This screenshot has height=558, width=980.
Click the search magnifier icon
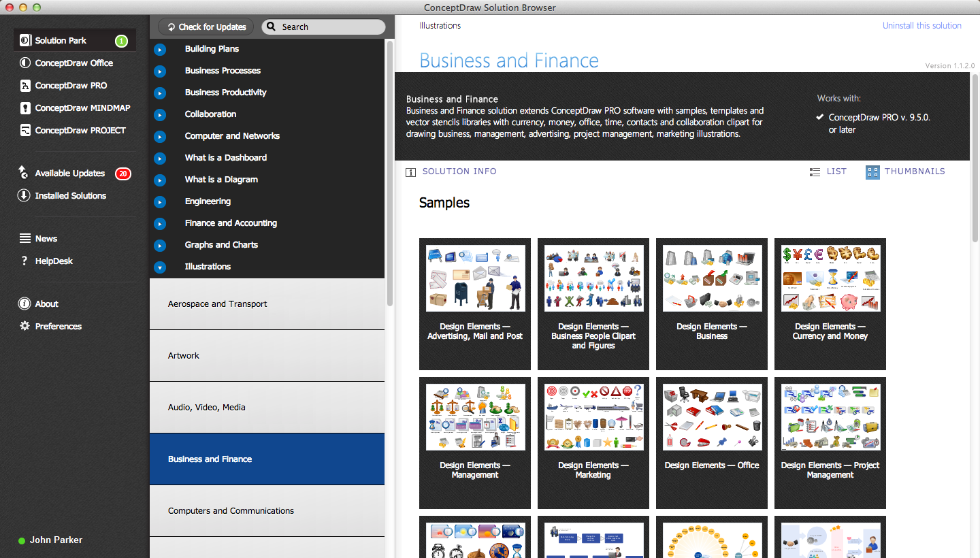click(x=271, y=27)
